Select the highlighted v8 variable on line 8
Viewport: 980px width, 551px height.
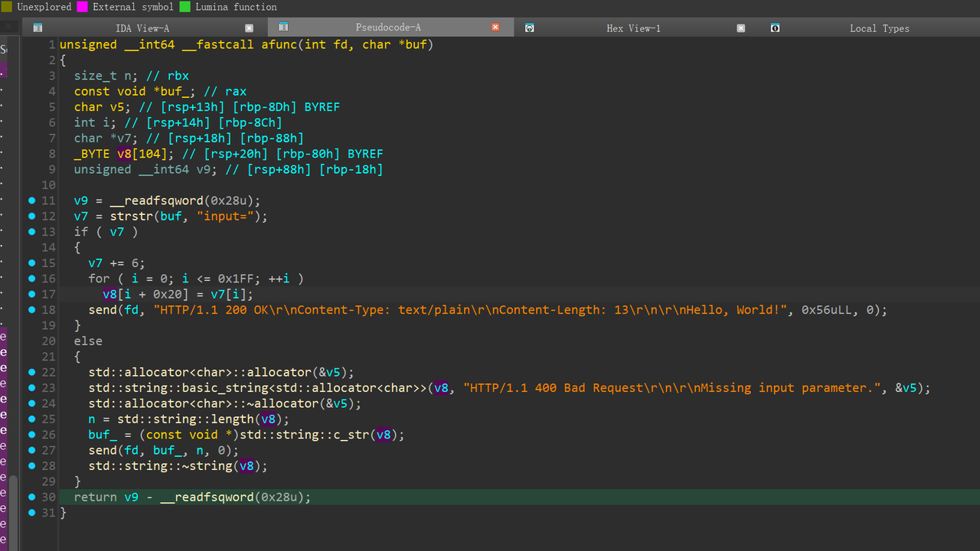[x=124, y=154]
